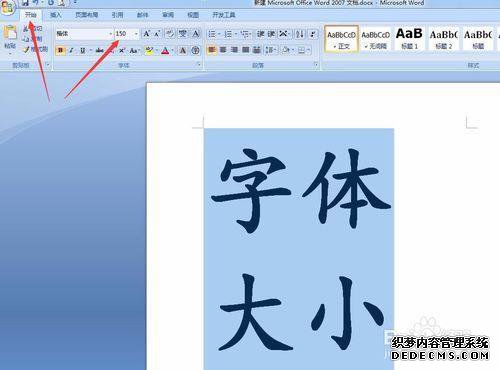
Task: Toggle Italic formatting
Action: click(71, 50)
